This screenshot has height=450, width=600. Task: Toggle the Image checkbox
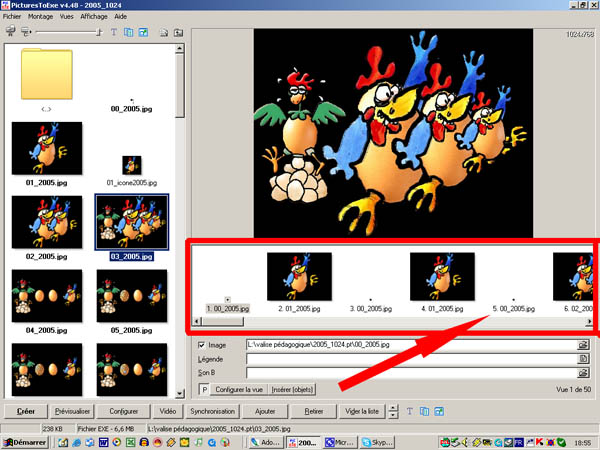[x=202, y=345]
